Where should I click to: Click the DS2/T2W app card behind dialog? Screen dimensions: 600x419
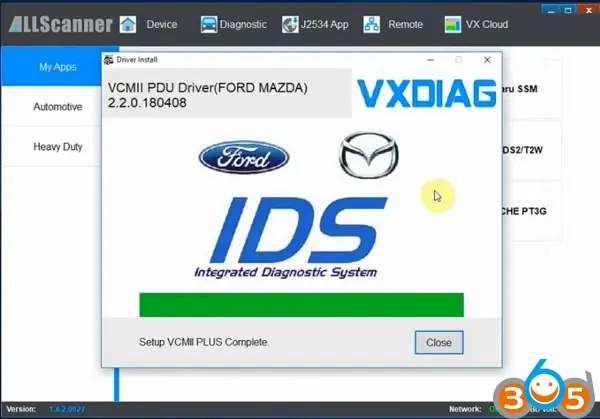click(x=532, y=150)
